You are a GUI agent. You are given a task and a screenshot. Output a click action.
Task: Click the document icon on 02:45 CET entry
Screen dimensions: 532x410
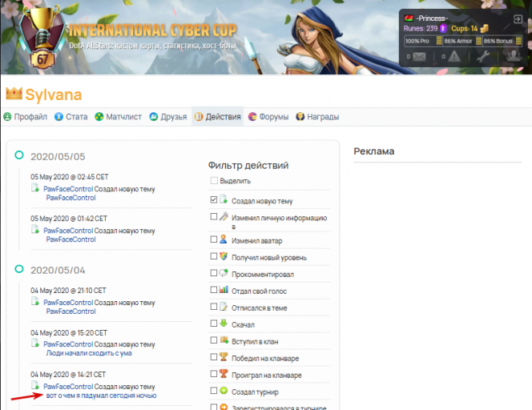pos(35,187)
